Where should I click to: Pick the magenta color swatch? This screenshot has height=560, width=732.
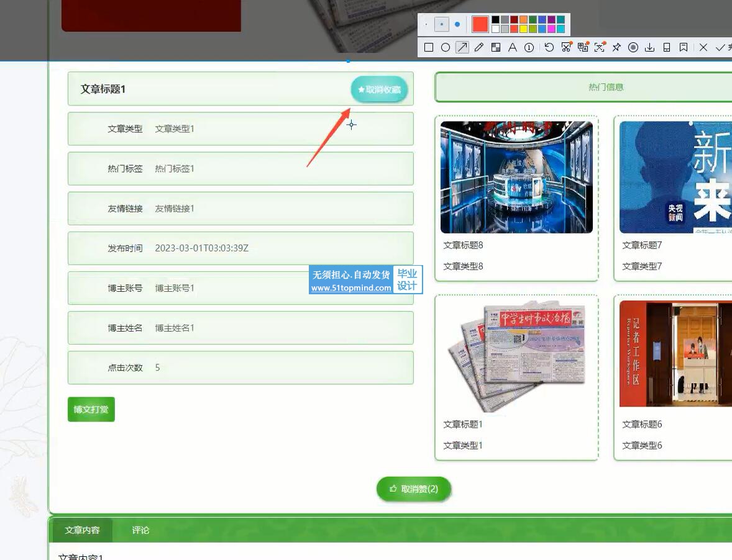click(x=551, y=29)
